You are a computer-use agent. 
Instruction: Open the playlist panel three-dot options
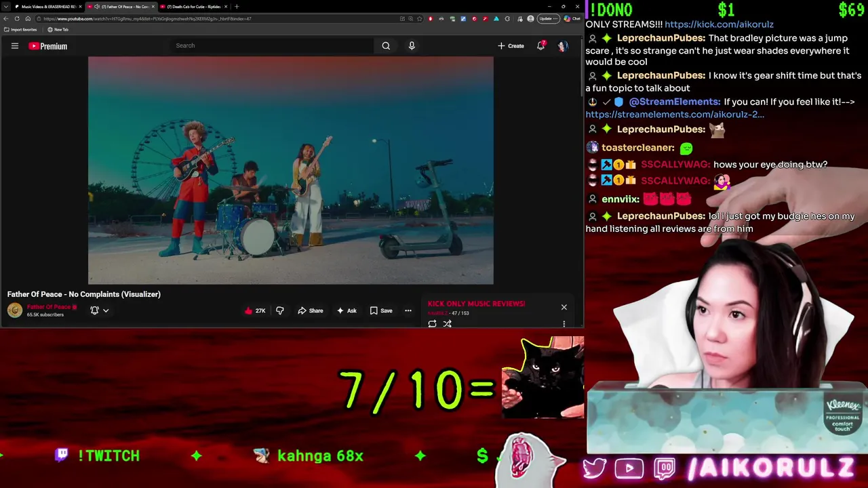[x=564, y=324]
